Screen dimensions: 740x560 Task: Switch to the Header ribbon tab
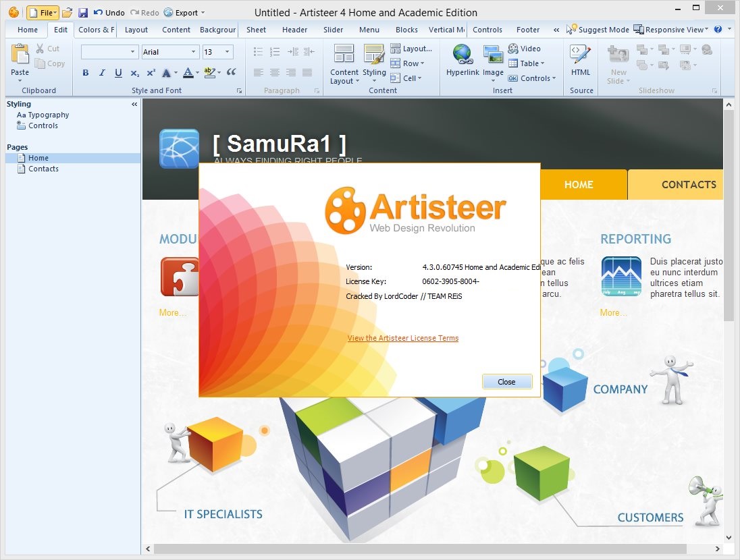295,30
